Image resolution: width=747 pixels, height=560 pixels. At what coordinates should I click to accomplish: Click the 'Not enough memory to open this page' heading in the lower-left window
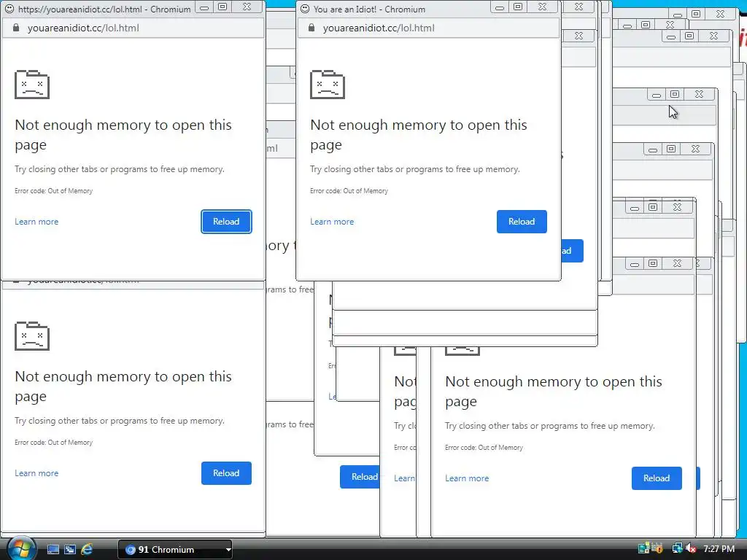pyautogui.click(x=123, y=386)
